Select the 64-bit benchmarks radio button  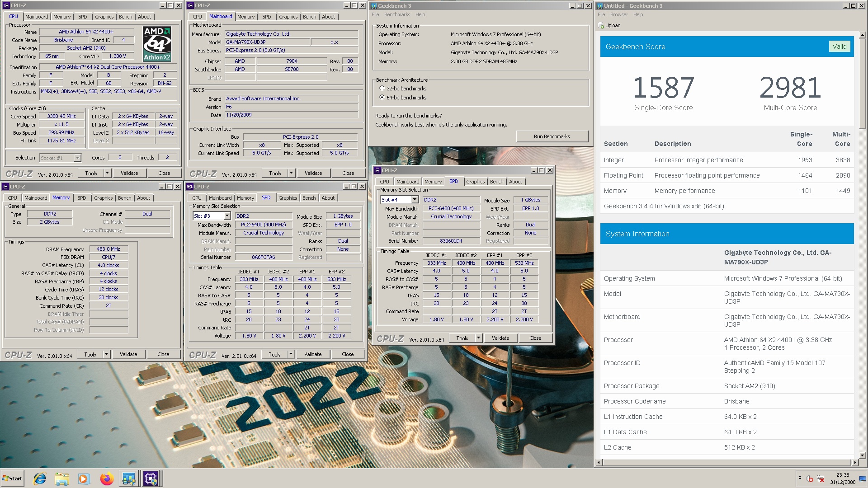click(382, 98)
